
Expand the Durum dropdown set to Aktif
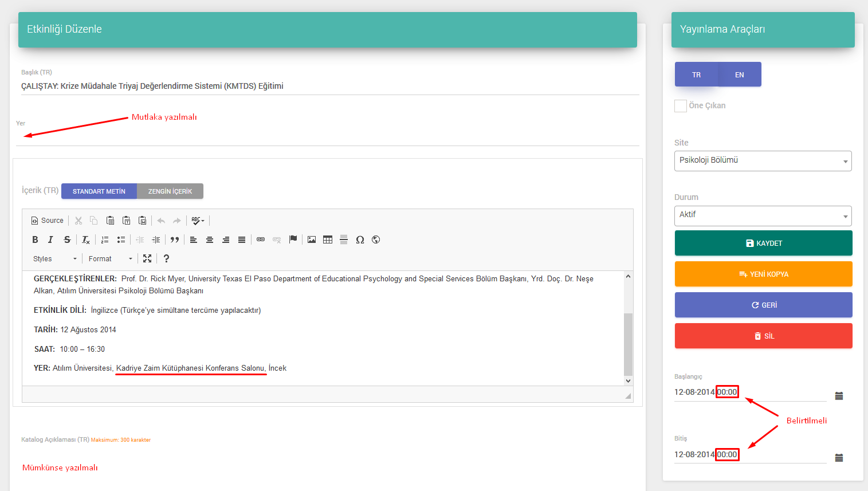point(763,215)
